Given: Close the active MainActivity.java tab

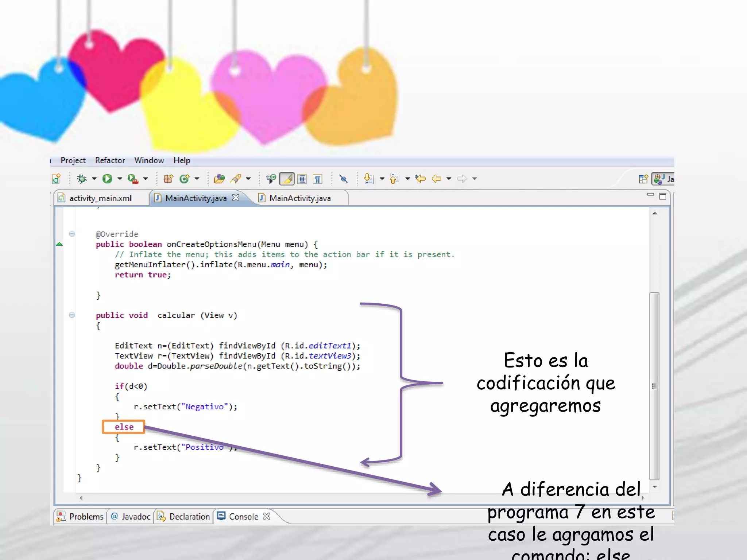Looking at the screenshot, I should [x=236, y=198].
